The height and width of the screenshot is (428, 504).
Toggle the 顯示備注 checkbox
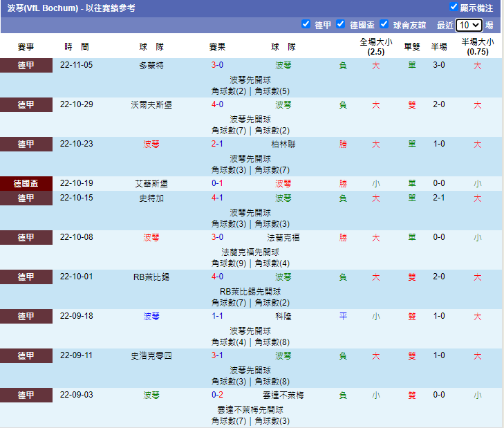point(454,7)
